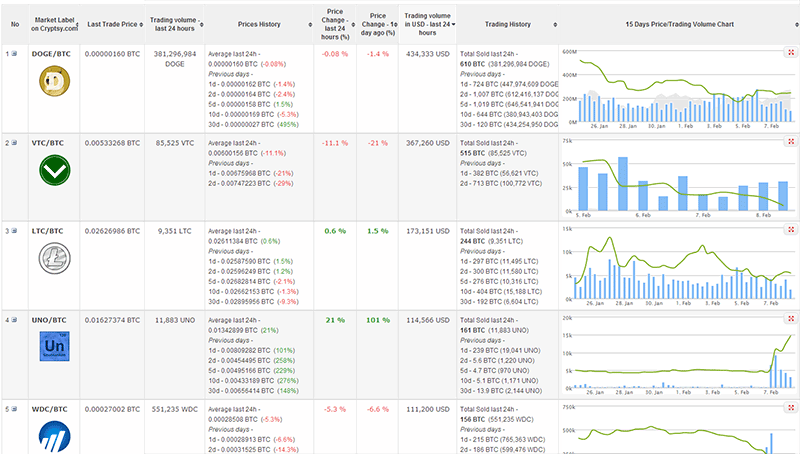
Task: Close the VTC/BTC chart with red icon
Action: click(791, 142)
